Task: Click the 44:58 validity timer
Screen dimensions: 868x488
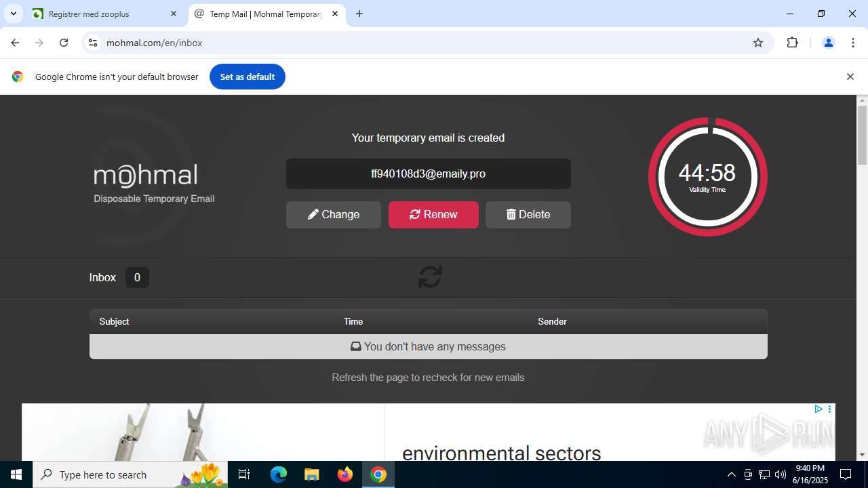Action: [707, 177]
